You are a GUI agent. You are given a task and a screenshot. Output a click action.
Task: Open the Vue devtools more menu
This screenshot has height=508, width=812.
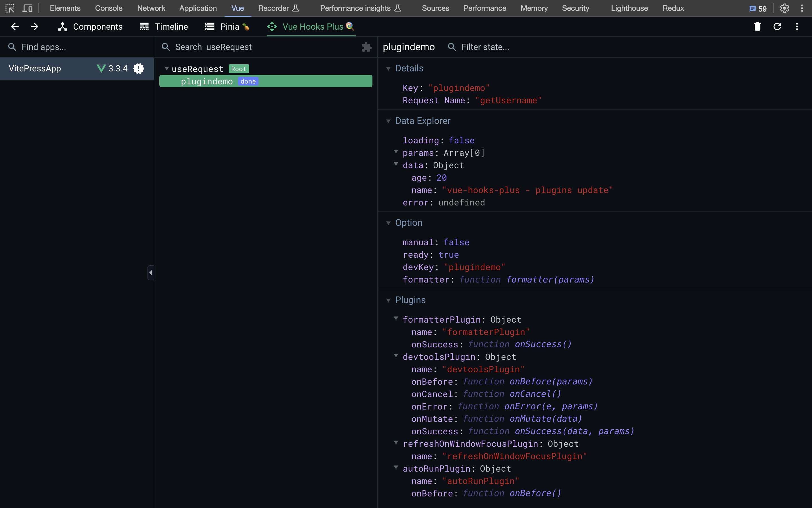point(797,27)
